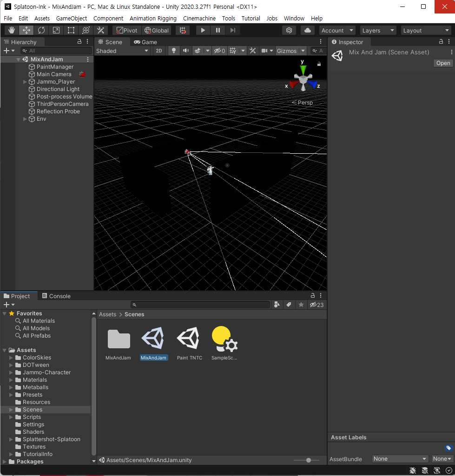Toggle 2D scene view mode

[x=159, y=51]
